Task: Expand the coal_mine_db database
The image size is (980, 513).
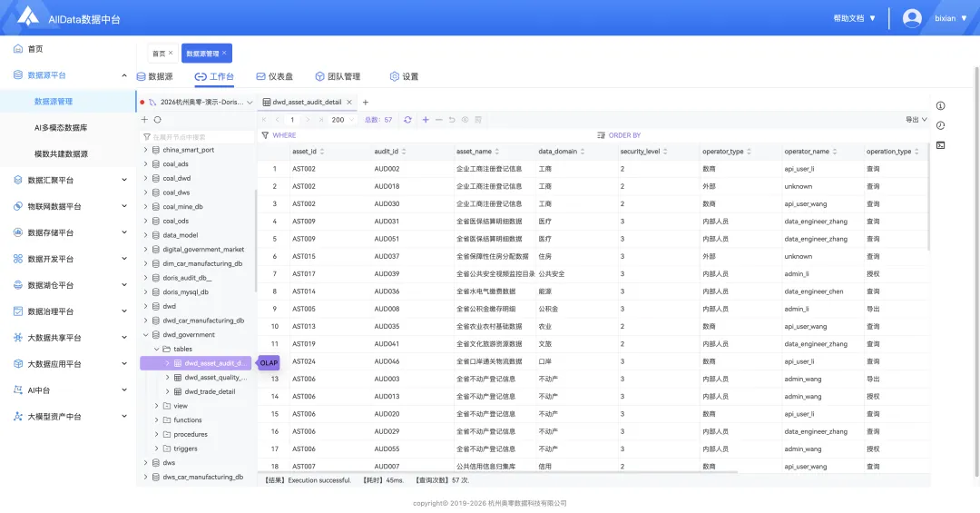Action: 145,206
